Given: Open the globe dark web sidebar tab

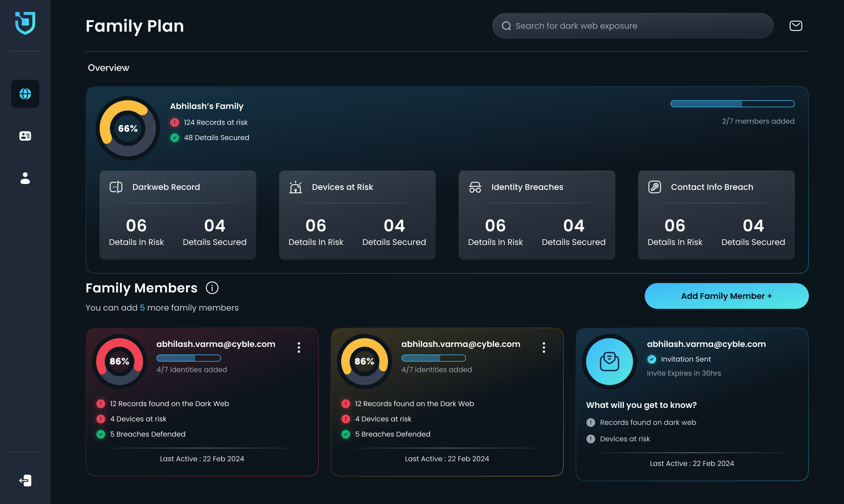Looking at the screenshot, I should [25, 94].
